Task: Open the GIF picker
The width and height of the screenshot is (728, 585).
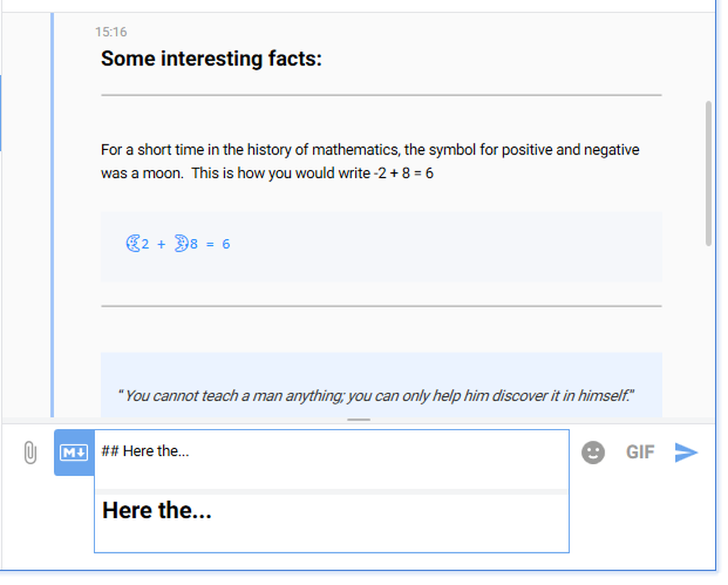Action: (639, 453)
